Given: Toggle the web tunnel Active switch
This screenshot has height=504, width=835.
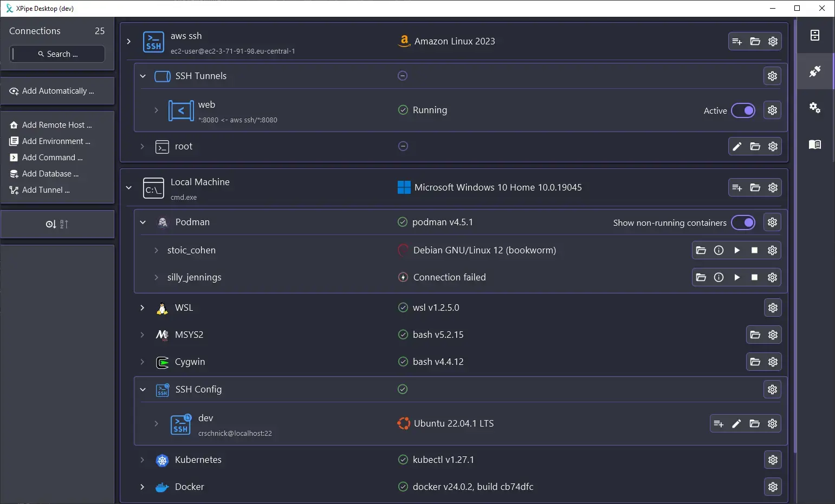Looking at the screenshot, I should pos(743,110).
